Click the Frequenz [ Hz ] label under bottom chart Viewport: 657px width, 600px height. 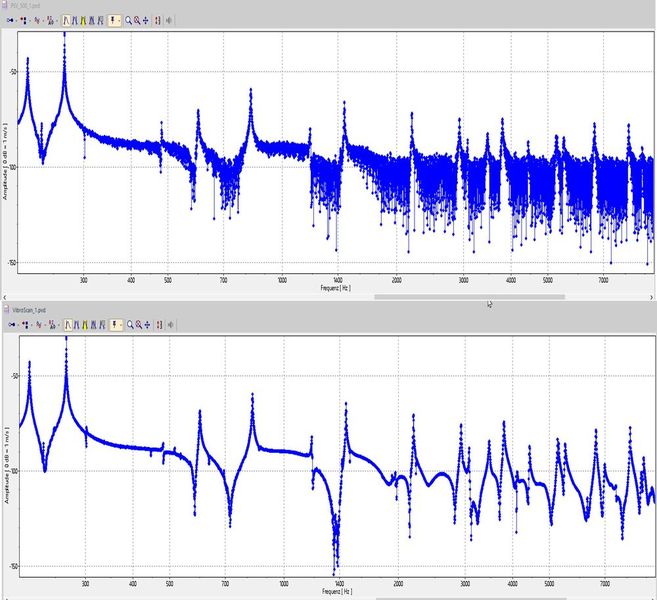(337, 591)
